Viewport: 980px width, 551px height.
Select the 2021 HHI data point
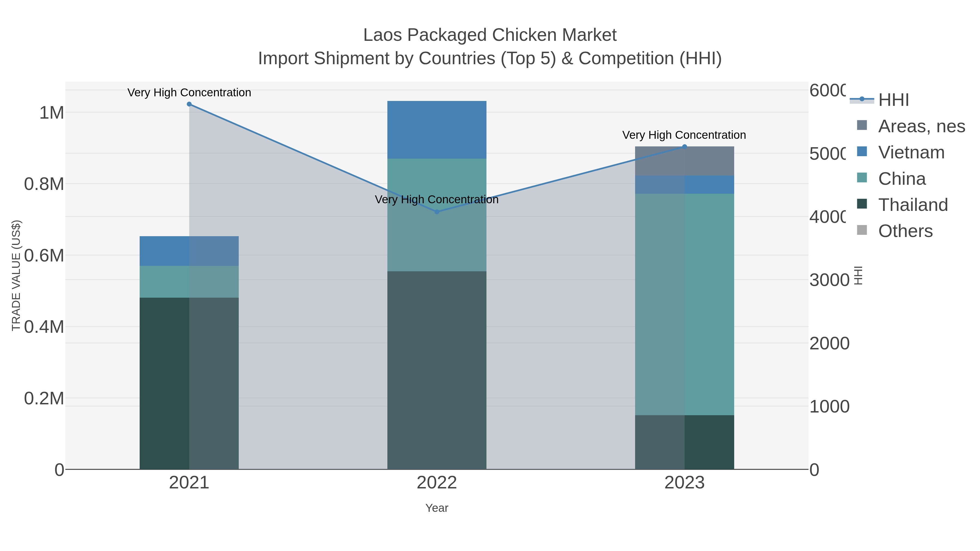click(189, 104)
